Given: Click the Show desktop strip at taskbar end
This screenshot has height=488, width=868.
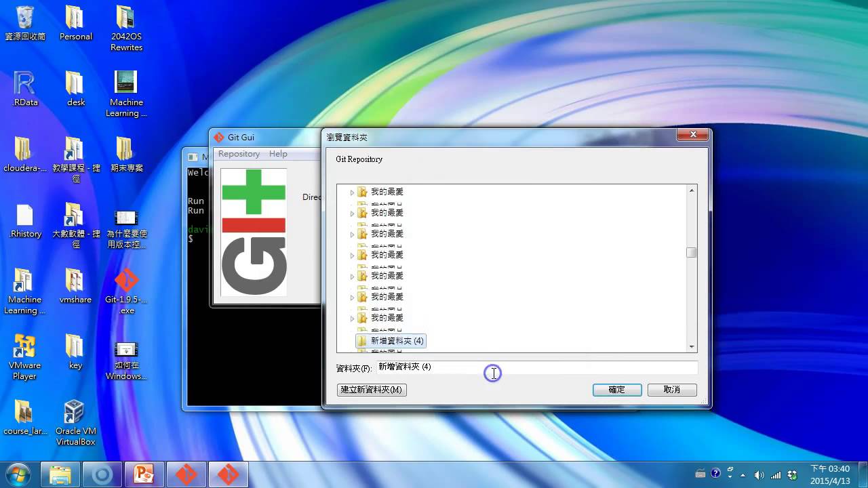Looking at the screenshot, I should tap(863, 474).
